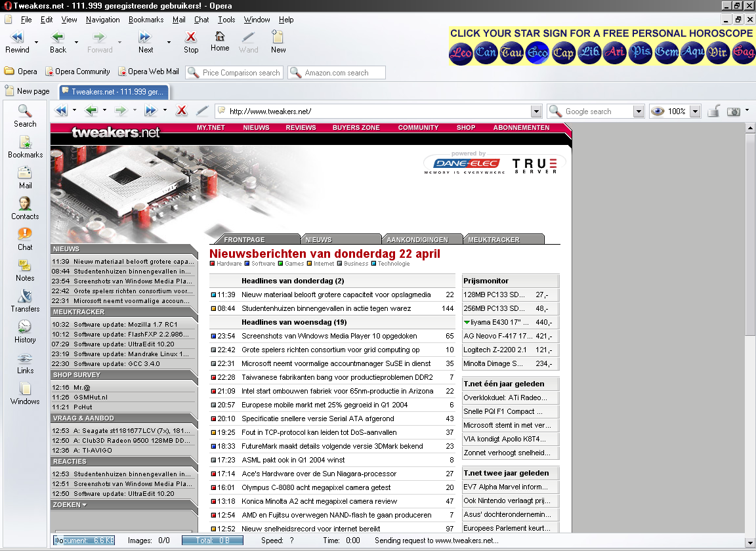Viewport: 756px width, 551px height.
Task: Switch to the New page tab
Action: pyautogui.click(x=28, y=91)
